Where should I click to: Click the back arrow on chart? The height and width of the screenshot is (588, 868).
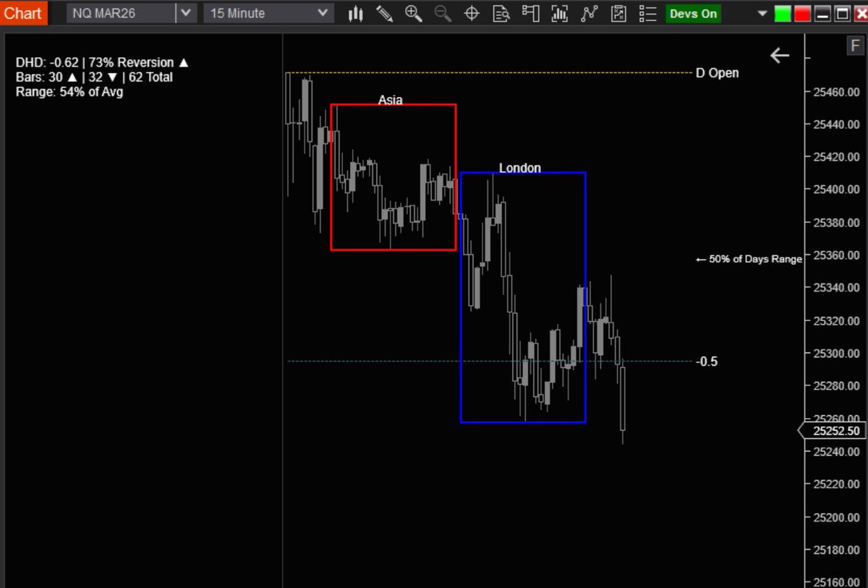tap(780, 55)
